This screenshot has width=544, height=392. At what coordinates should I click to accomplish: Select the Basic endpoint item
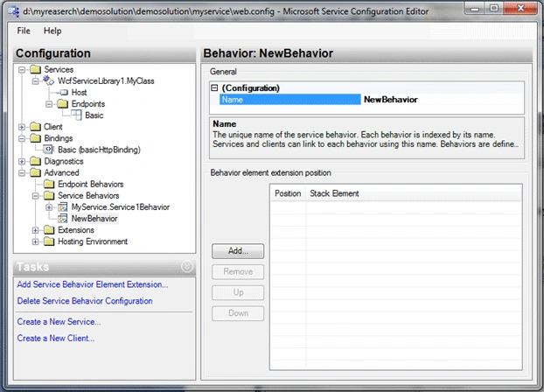click(x=94, y=115)
